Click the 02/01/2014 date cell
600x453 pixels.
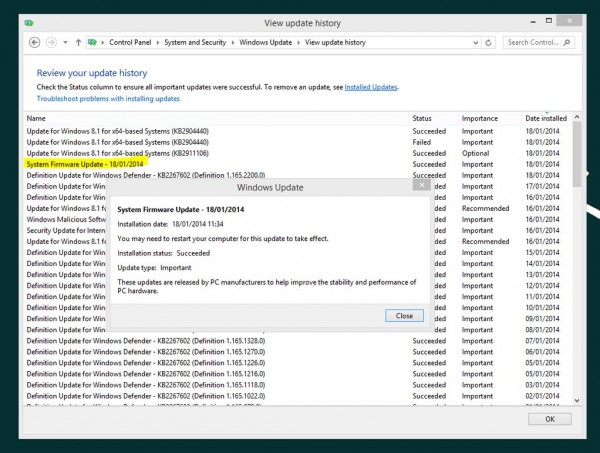(x=542, y=396)
